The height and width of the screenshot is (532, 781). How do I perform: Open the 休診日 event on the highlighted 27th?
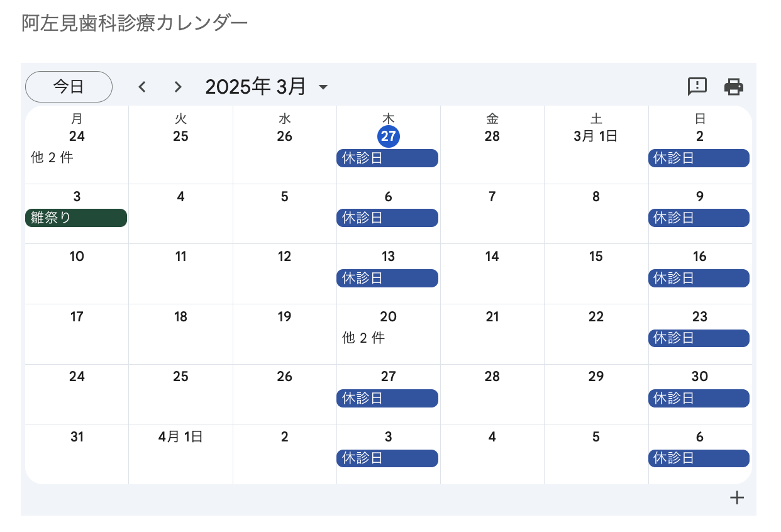pyautogui.click(x=387, y=158)
